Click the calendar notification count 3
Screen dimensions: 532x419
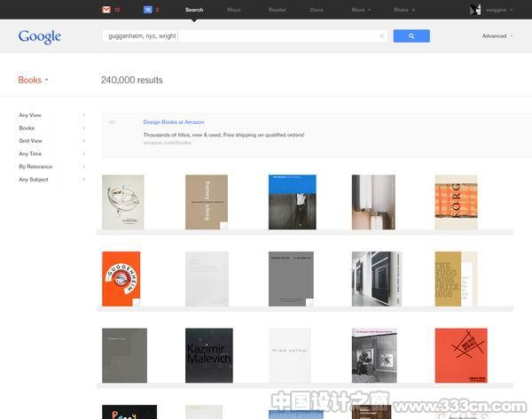[157, 10]
